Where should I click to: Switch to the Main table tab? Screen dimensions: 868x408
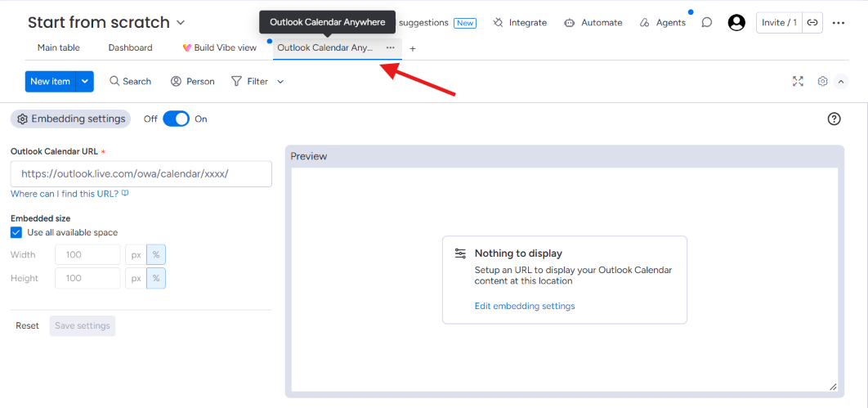pos(59,47)
